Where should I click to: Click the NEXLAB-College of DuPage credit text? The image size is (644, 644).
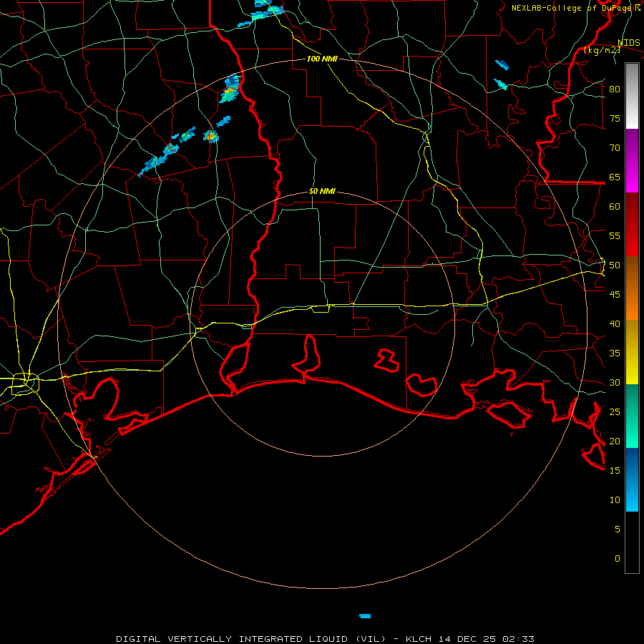pyautogui.click(x=575, y=8)
